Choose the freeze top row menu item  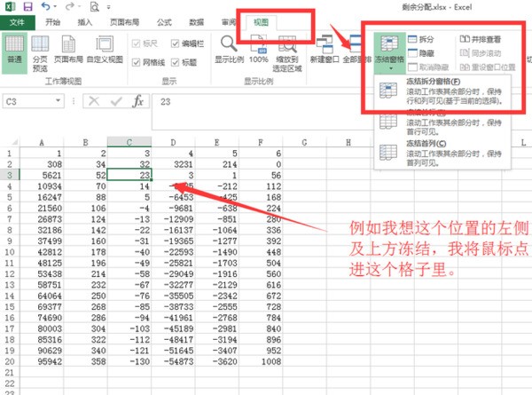(442, 122)
